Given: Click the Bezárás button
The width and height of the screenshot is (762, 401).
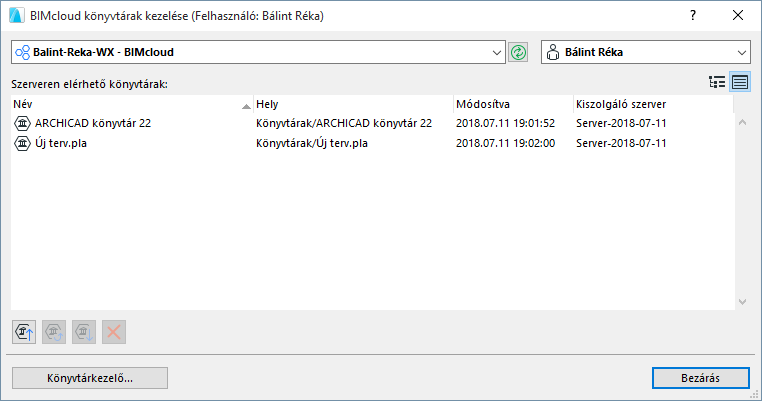Looking at the screenshot, I should point(700,378).
